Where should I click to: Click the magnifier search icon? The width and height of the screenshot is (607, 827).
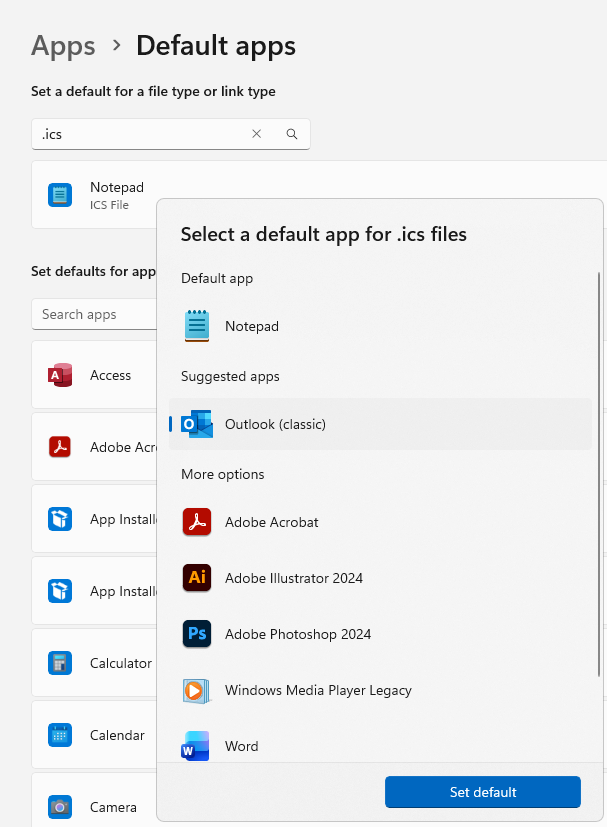[x=292, y=134]
